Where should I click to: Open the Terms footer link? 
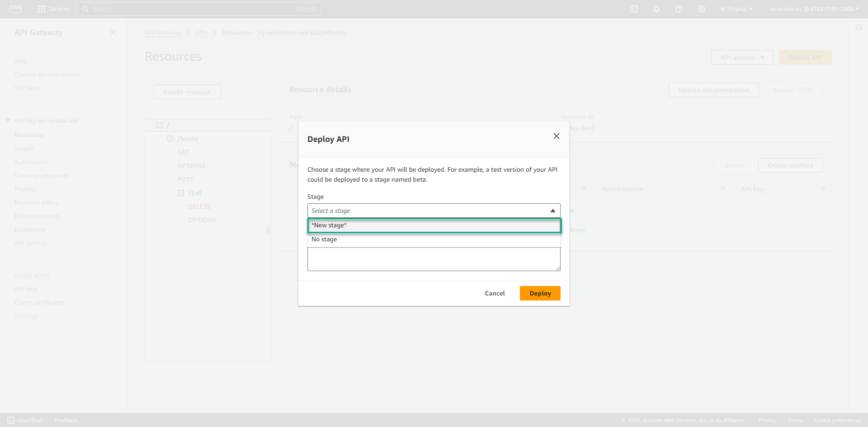(795, 420)
